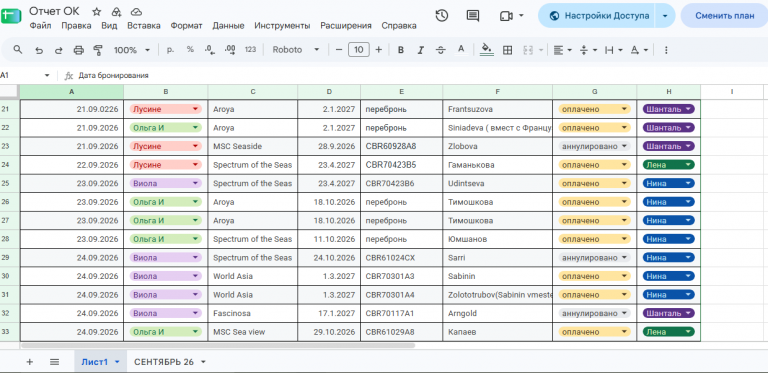The height and width of the screenshot is (373, 768).
Task: Toggle bold formatting
Action: click(401, 50)
